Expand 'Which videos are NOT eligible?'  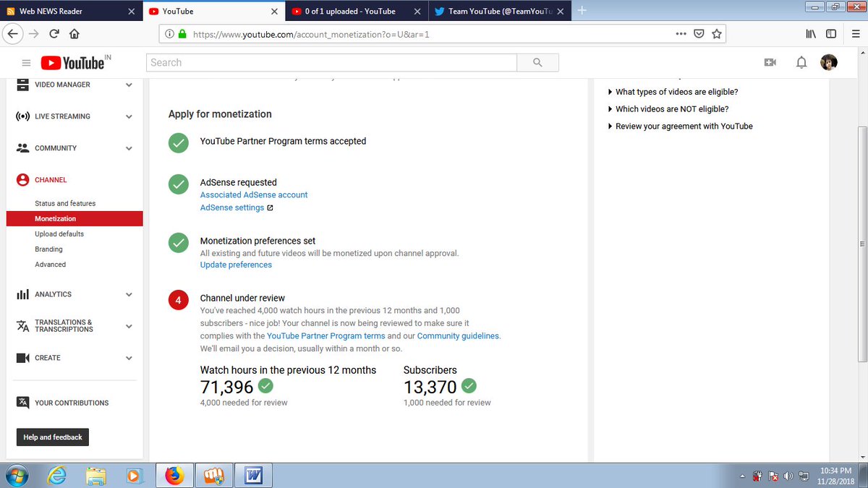[x=668, y=109]
